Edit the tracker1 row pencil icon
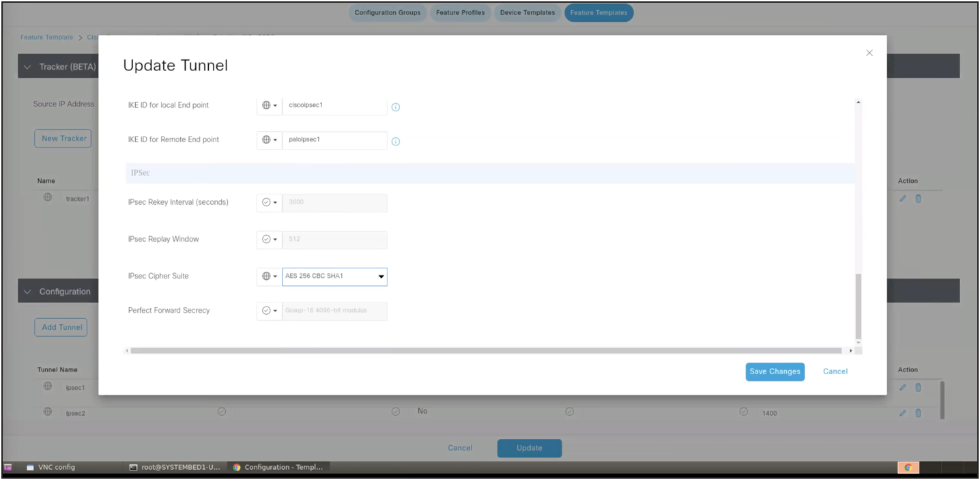The height and width of the screenshot is (480, 980). 903,199
